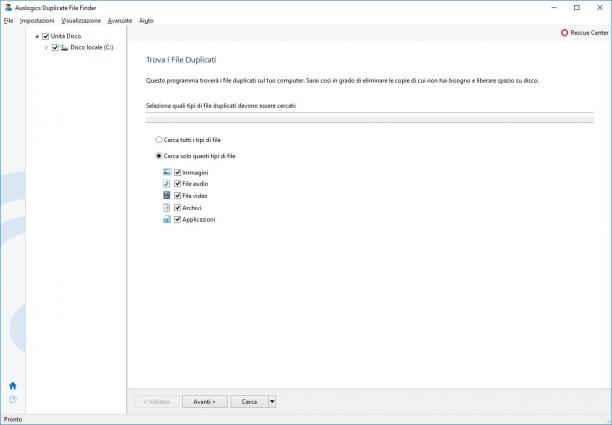Toggle the File audio checkbox
This screenshot has height=425, width=612.
coord(178,184)
